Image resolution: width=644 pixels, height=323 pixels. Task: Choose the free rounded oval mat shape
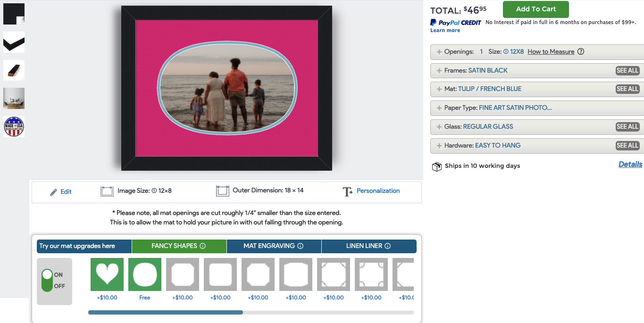145,274
